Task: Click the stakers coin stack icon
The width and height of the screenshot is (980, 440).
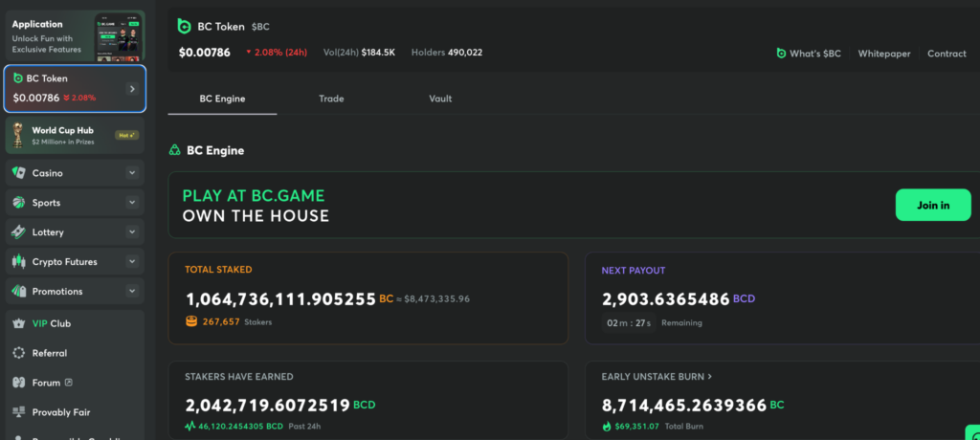Action: pos(191,322)
